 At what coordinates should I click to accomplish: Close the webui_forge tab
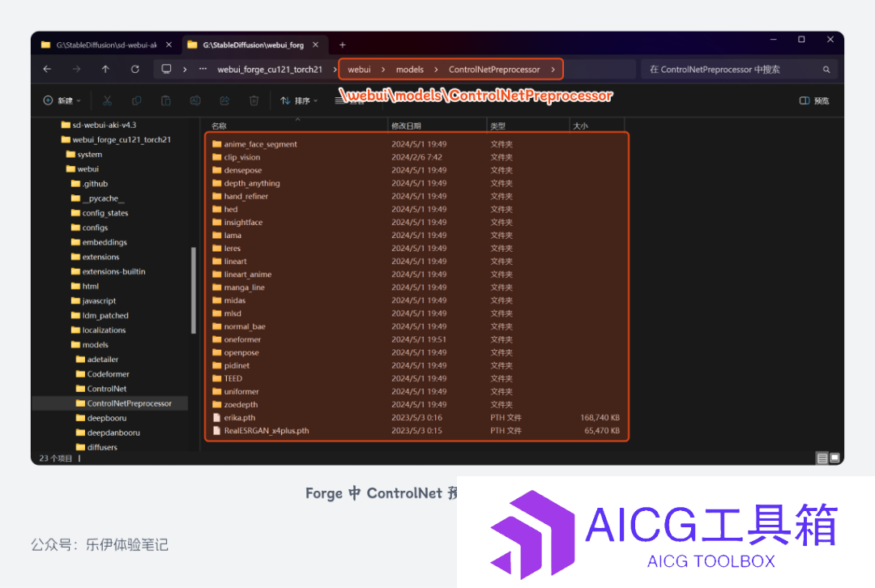(316, 45)
